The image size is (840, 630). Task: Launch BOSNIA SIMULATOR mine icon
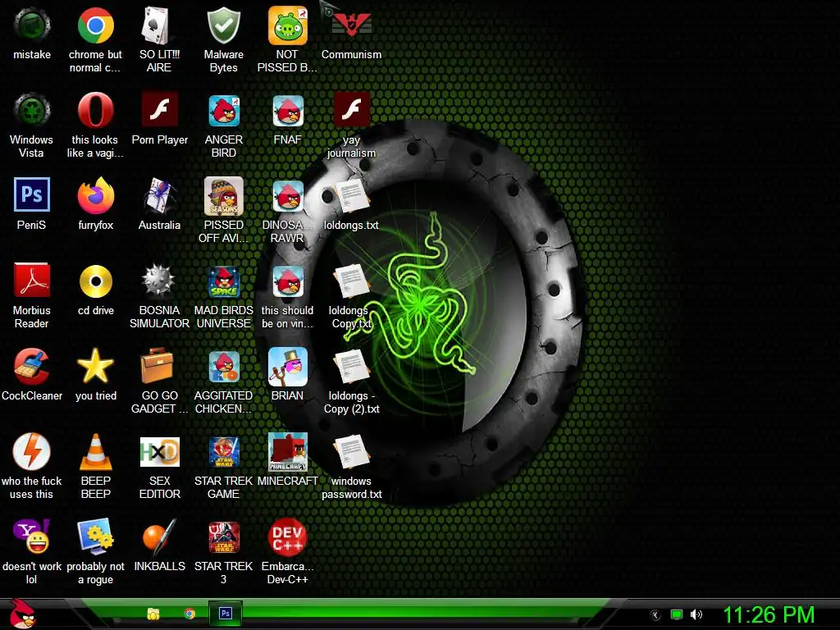[159, 281]
